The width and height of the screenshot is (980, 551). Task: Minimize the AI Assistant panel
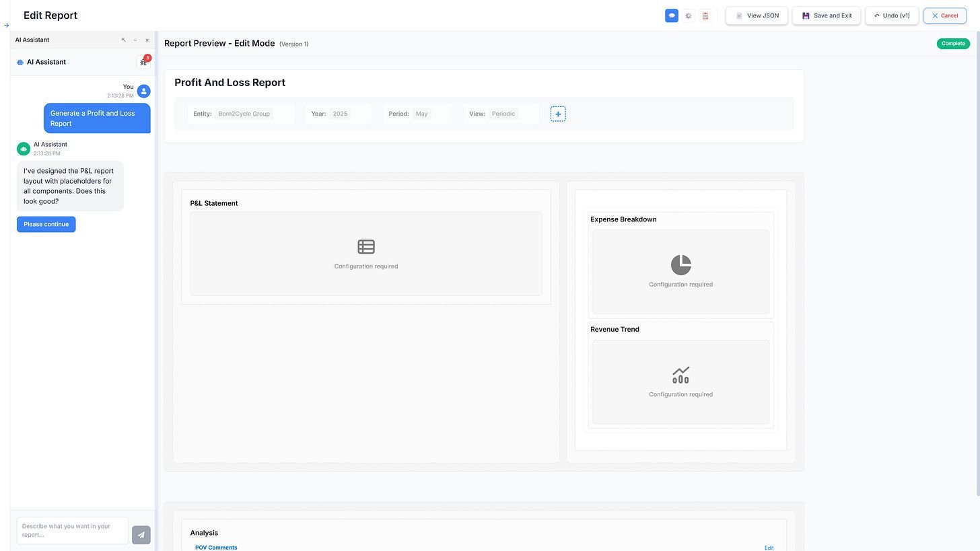coord(135,40)
